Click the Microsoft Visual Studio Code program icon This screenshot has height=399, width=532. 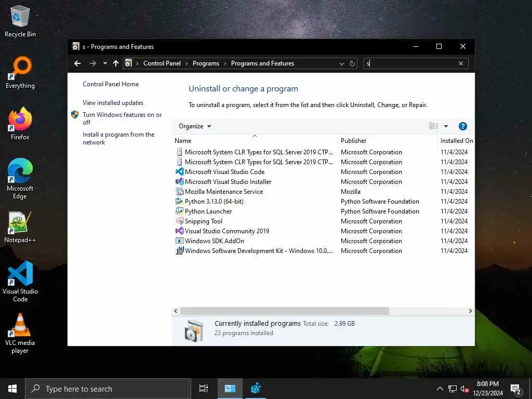click(x=179, y=171)
